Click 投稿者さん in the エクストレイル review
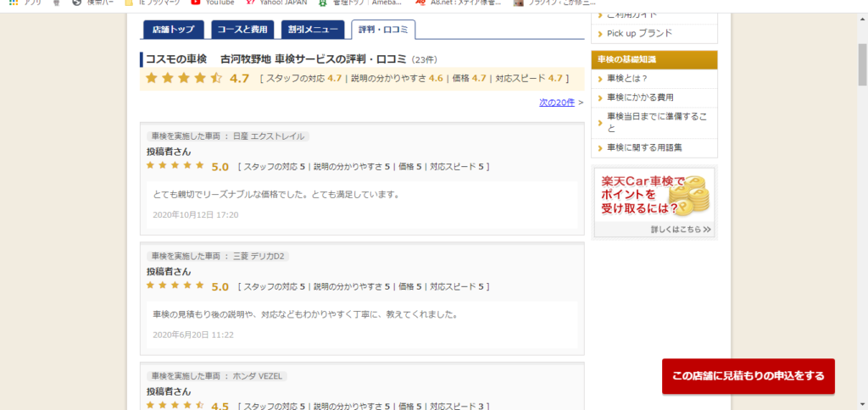 tap(169, 152)
